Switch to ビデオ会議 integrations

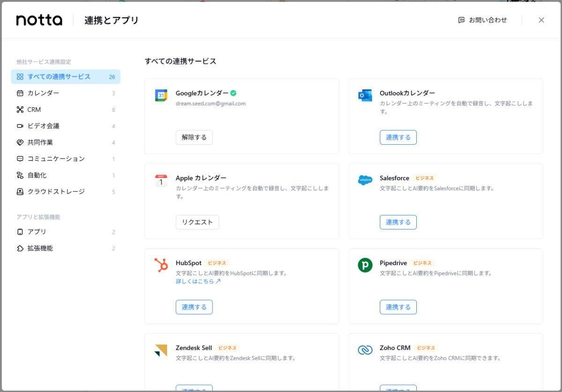44,126
